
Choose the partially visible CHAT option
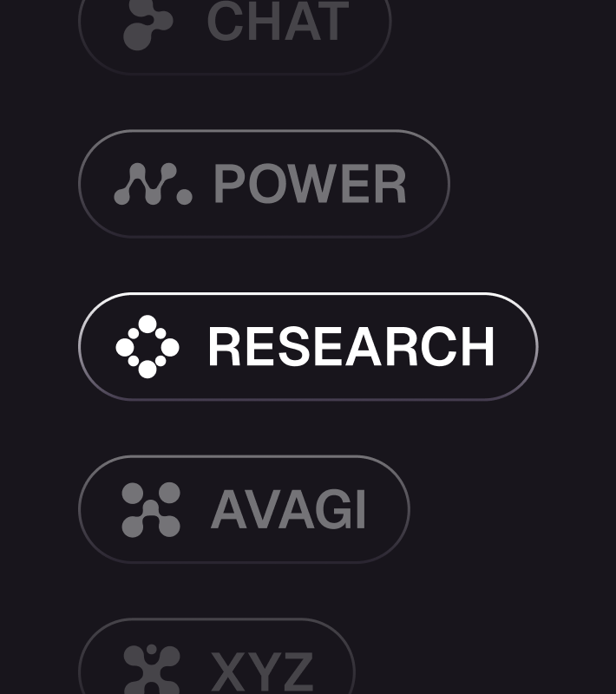[234, 35]
